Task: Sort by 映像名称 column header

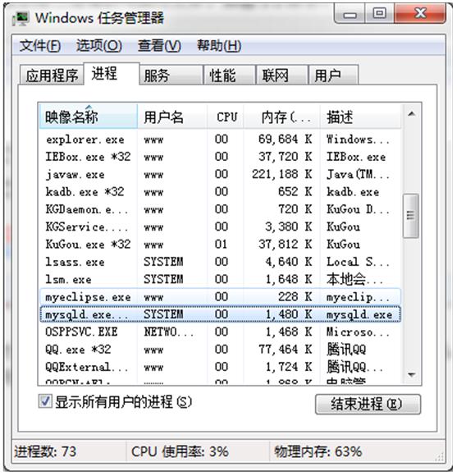Action: pyautogui.click(x=89, y=117)
